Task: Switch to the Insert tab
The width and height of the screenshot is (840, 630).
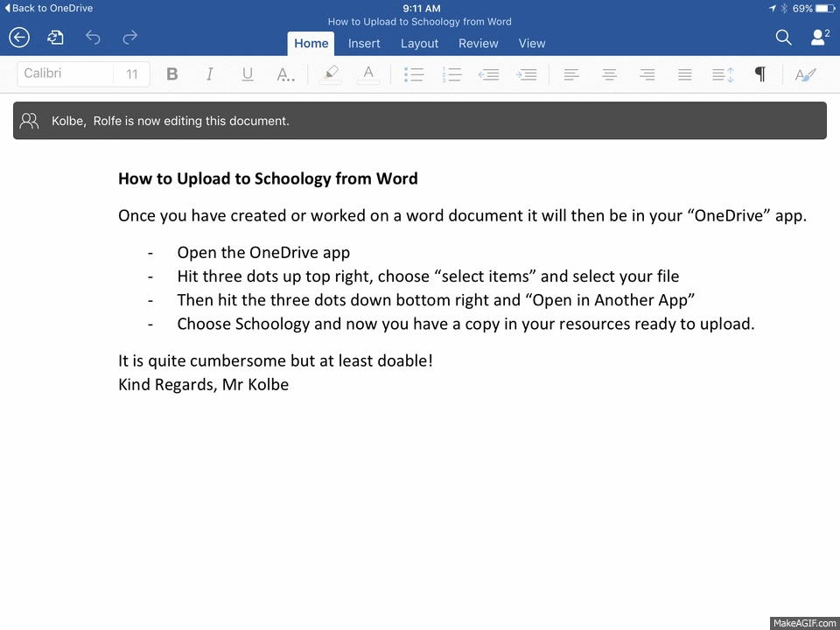Action: tap(364, 44)
